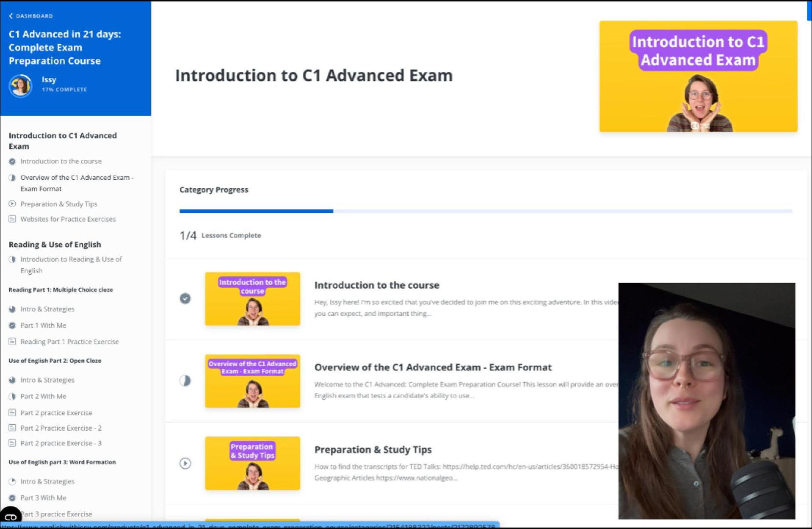The width and height of the screenshot is (812, 529).
Task: Click the "Use of English part 3: Word Formation" subheading
Action: (62, 462)
